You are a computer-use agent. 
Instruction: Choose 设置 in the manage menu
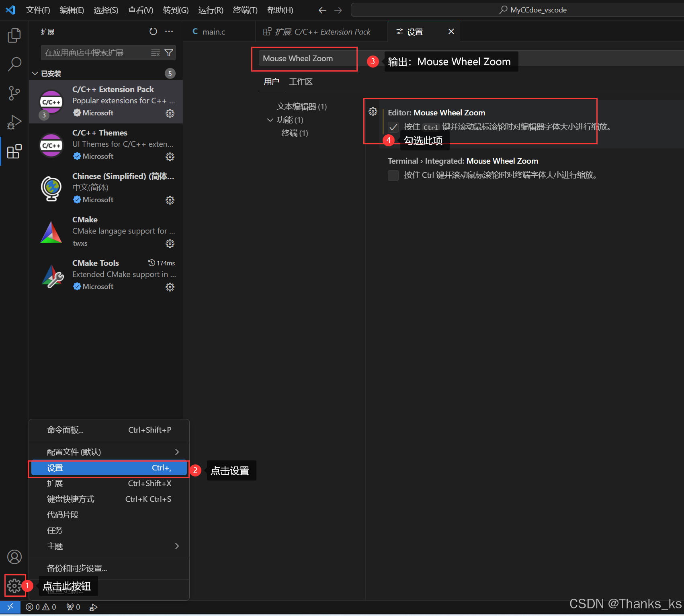(109, 468)
